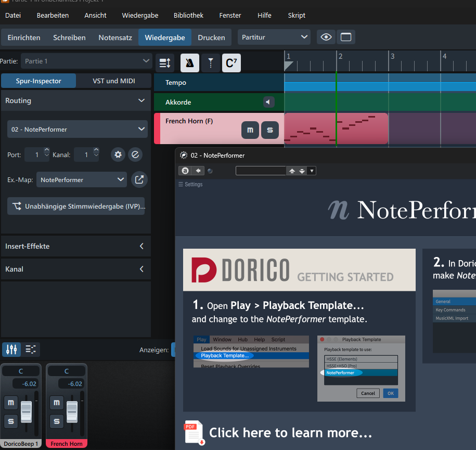
Task: Click the back arrow icon in plugin toolbar
Action: pyautogui.click(x=198, y=171)
